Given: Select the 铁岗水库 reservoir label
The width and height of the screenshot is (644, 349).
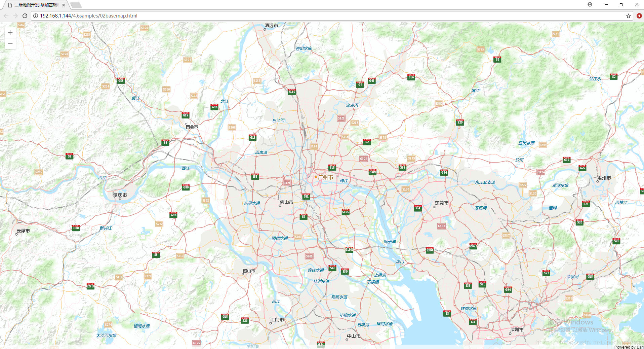Looking at the screenshot, I should click(469, 309).
